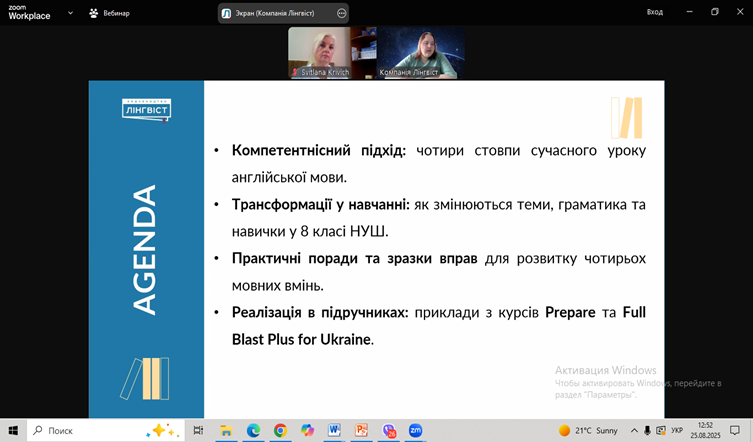Open File Explorer from the taskbar

point(226,430)
